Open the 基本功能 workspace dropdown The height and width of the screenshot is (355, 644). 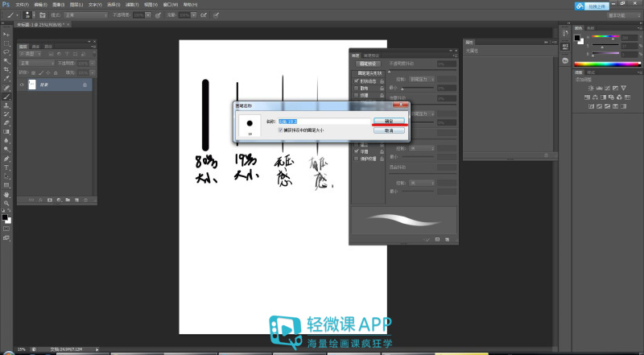click(617, 14)
